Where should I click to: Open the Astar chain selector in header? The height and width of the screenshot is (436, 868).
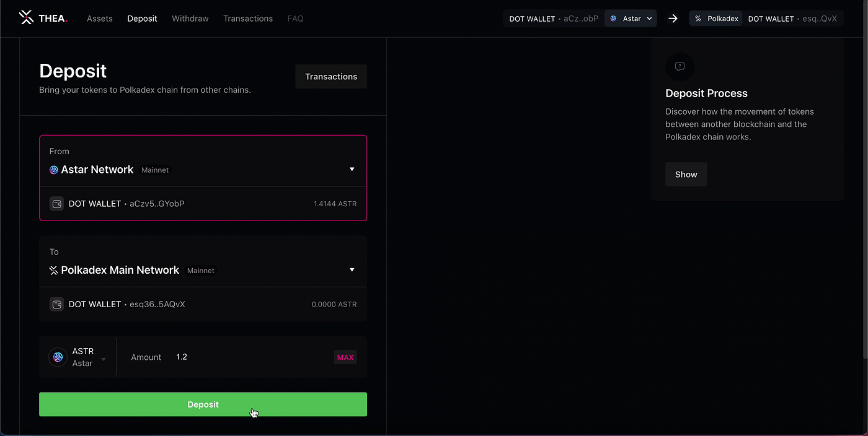pyautogui.click(x=631, y=19)
